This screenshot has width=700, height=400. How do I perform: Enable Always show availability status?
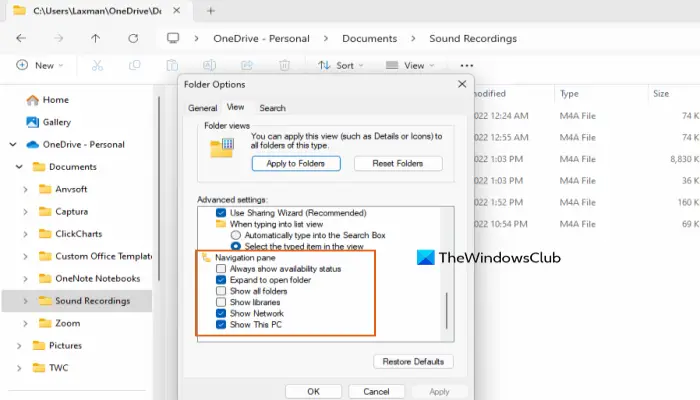(221, 269)
